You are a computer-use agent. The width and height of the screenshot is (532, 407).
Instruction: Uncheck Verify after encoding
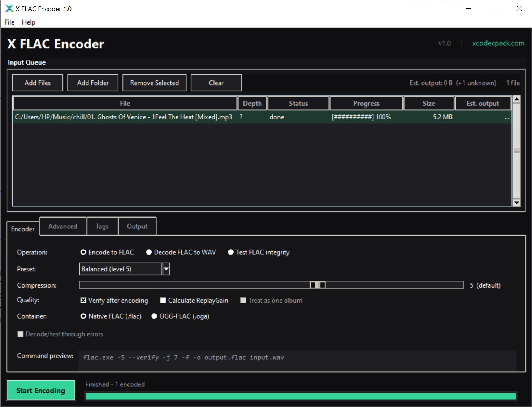(x=83, y=300)
